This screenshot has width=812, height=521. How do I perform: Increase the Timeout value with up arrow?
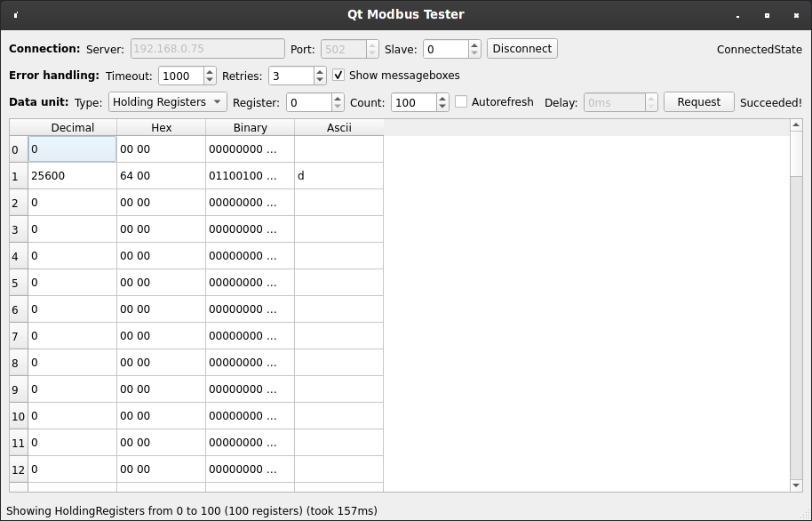point(209,71)
